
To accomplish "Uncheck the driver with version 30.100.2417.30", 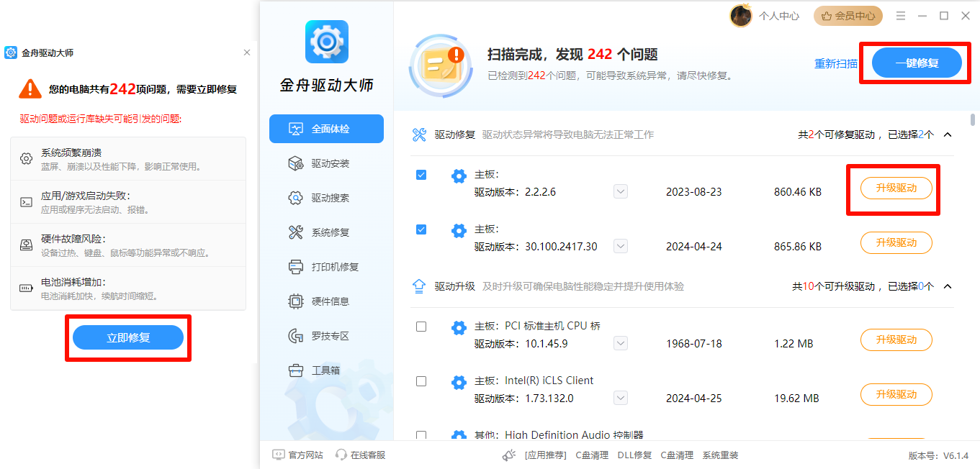I will [x=421, y=229].
